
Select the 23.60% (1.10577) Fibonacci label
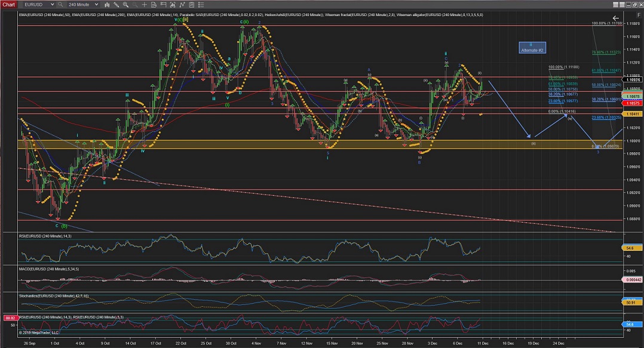tap(563, 101)
